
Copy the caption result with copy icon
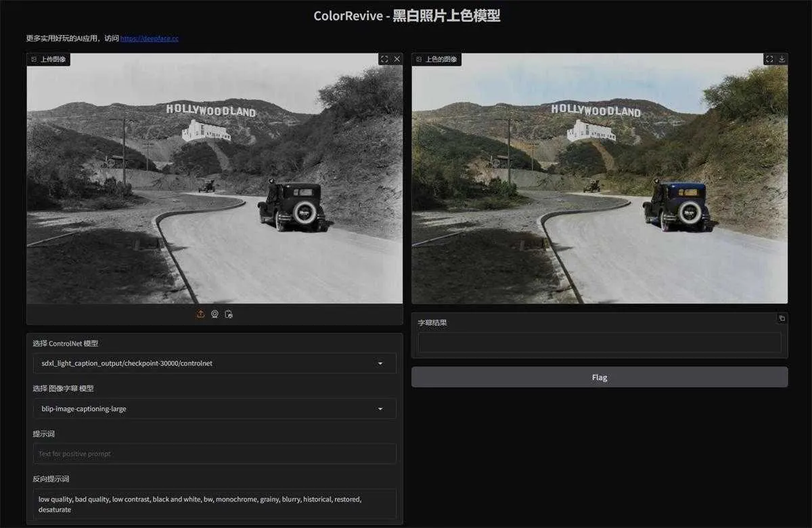pos(782,318)
